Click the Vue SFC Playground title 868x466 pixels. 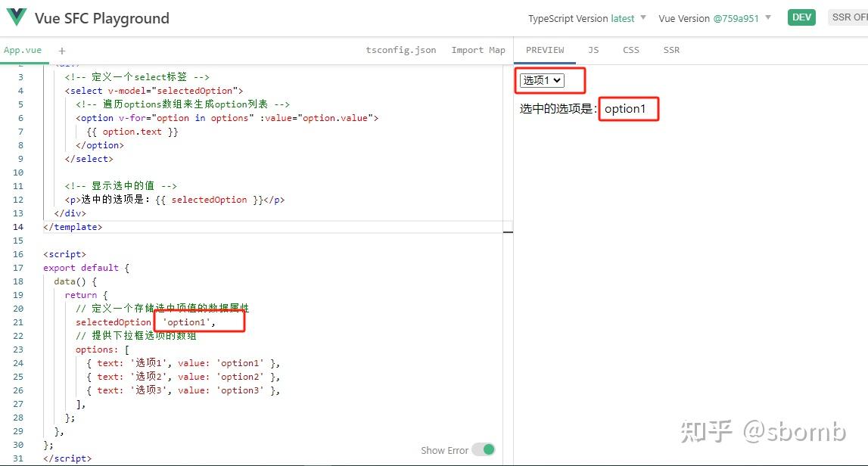102,18
